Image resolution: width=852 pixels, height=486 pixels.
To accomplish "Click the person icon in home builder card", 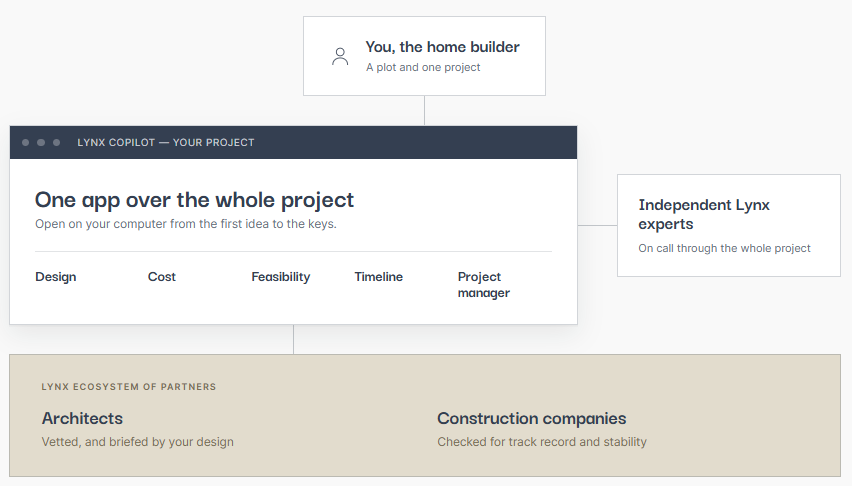I will click(x=340, y=56).
